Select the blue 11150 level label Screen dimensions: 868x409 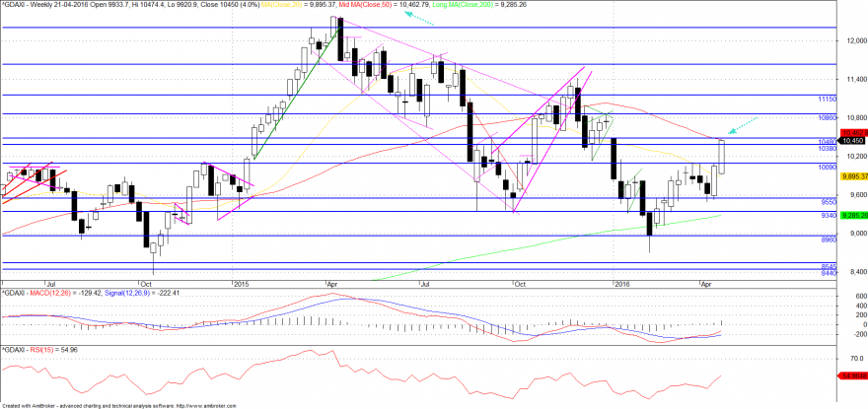(827, 99)
